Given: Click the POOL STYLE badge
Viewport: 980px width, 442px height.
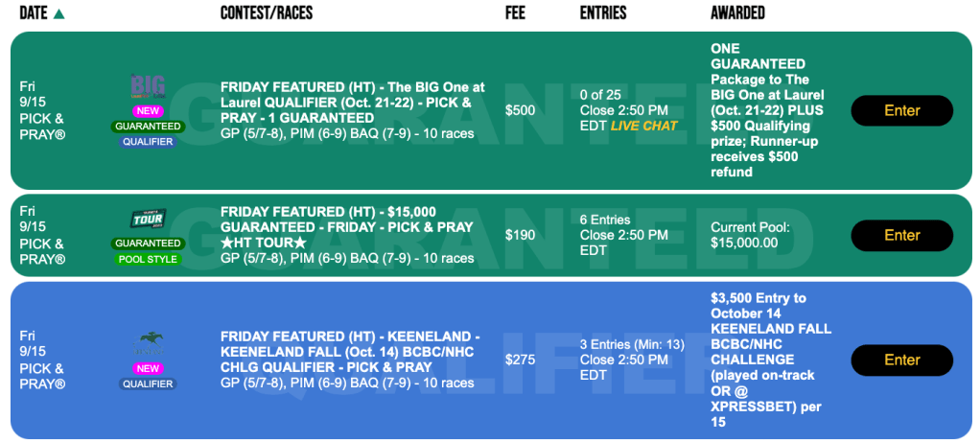Looking at the screenshot, I should [148, 259].
